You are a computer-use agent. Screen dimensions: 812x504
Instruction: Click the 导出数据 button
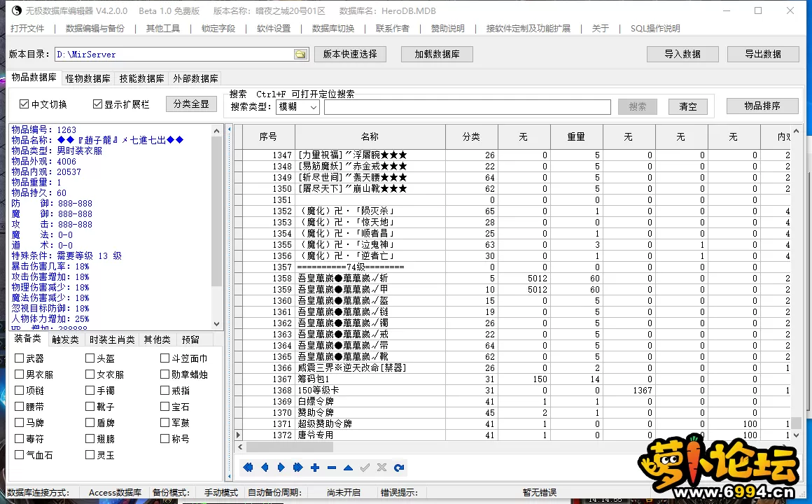tap(763, 54)
